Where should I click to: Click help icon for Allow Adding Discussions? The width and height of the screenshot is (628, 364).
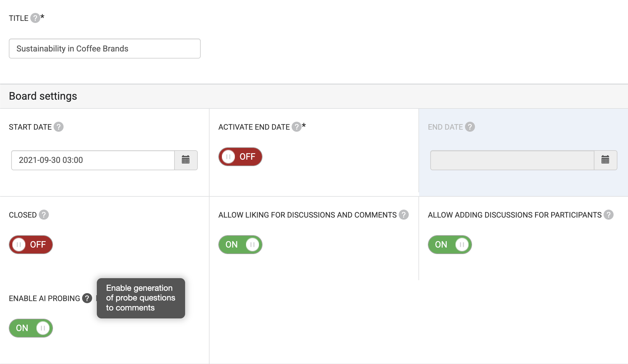click(x=608, y=215)
